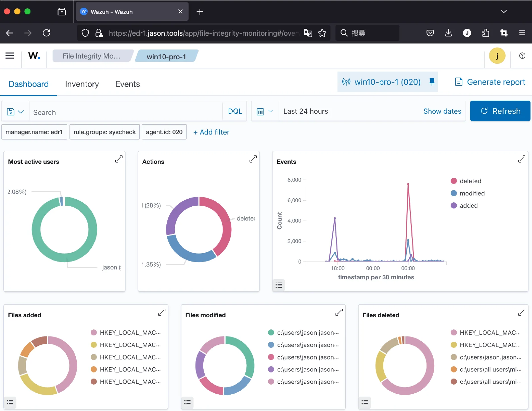Viewport: 532px width, 411px height.
Task: Click the rule.groups: syscheck filter pill
Action: [x=104, y=132]
